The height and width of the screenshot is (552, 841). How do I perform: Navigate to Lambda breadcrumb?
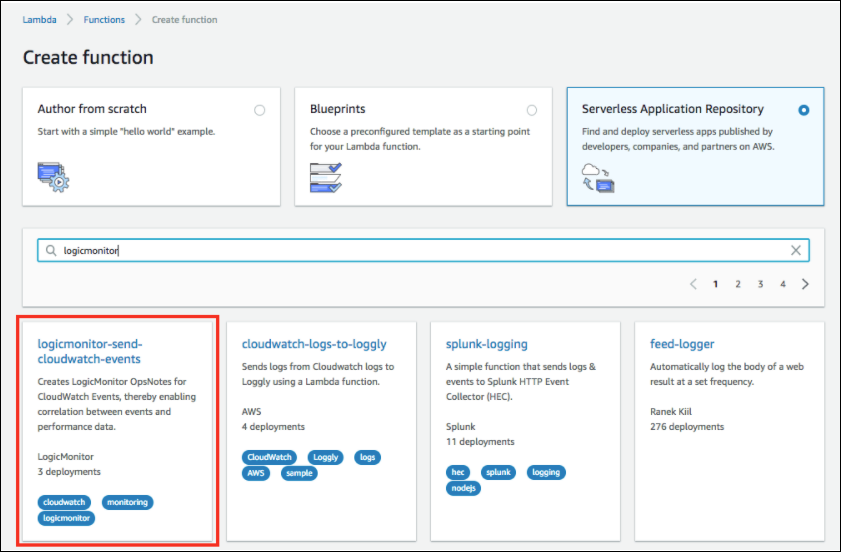pos(39,19)
